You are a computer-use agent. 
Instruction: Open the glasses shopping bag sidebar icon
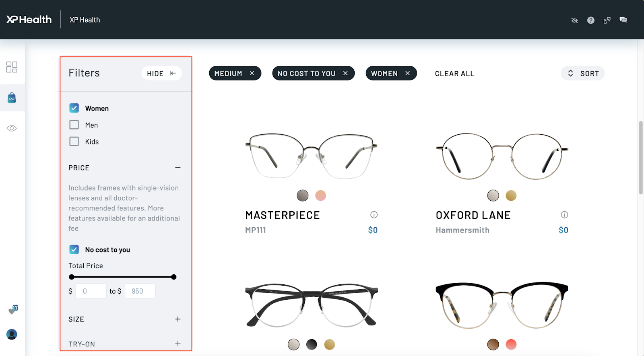(x=12, y=98)
